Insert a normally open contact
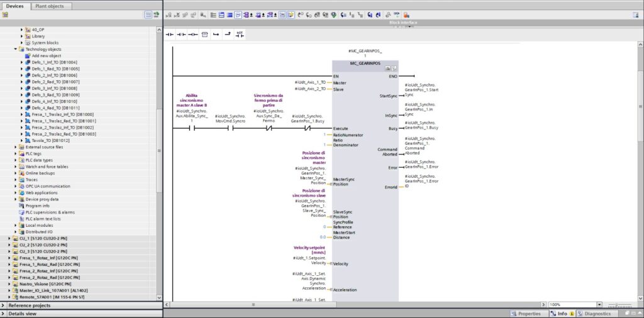The height and width of the screenshot is (318, 644). click(x=170, y=35)
